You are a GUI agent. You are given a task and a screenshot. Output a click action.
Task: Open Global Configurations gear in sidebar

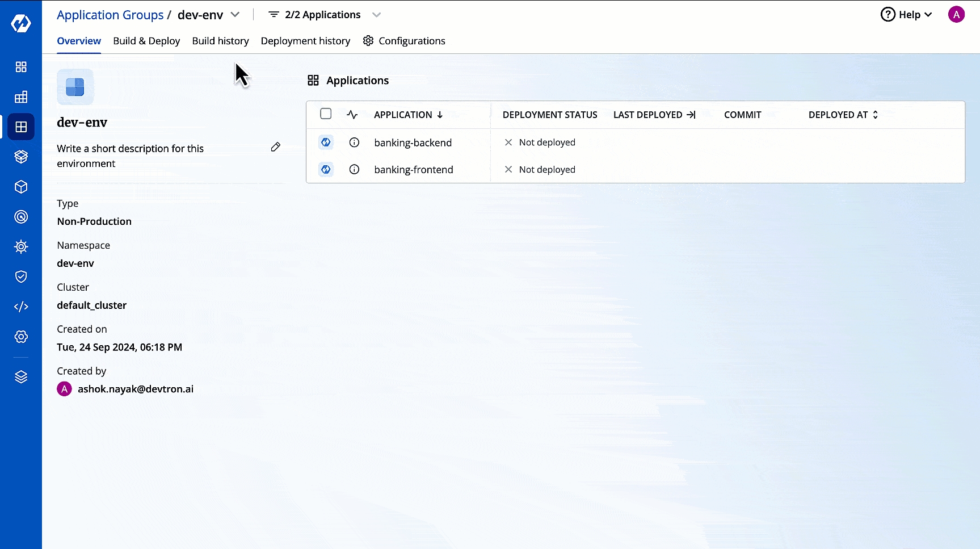(x=21, y=337)
